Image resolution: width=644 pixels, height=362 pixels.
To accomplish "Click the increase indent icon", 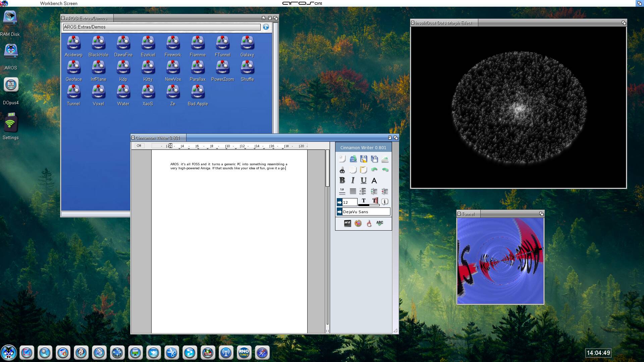I will 374,191.
